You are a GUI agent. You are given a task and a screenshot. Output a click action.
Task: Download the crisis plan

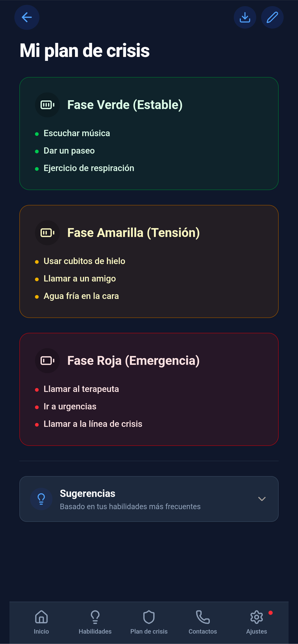click(x=245, y=17)
